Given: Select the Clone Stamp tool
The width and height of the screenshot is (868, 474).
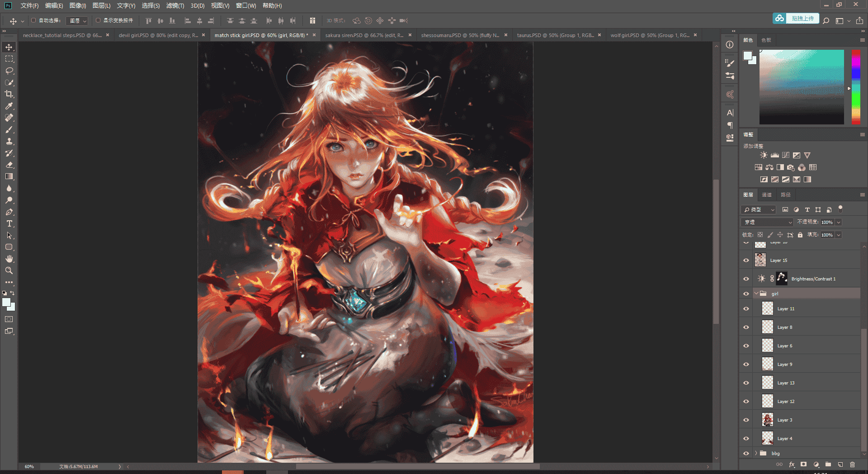Looking at the screenshot, I should click(9, 141).
